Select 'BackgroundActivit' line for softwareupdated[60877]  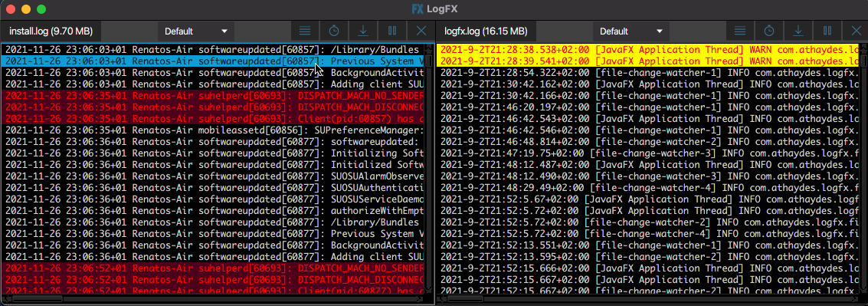[213, 245]
